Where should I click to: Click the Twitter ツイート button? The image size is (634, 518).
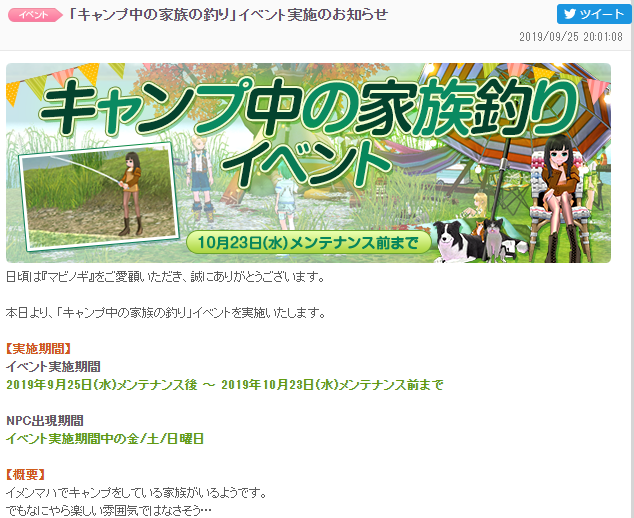click(594, 14)
